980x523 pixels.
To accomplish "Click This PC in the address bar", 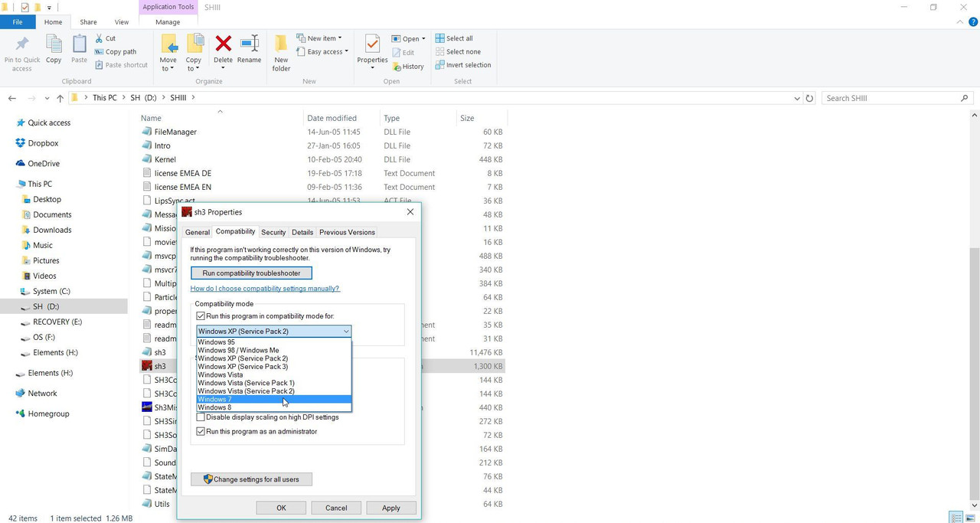I will tap(105, 98).
